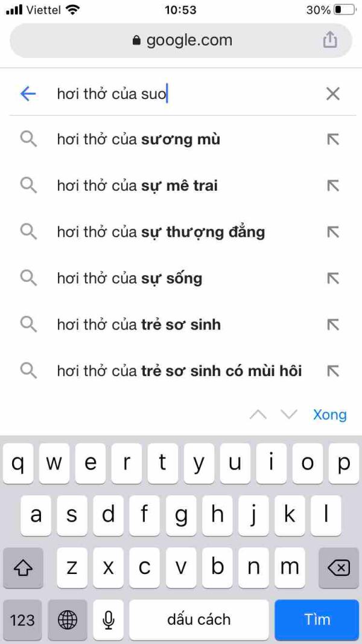Tap the microphone dictation key

click(109, 619)
